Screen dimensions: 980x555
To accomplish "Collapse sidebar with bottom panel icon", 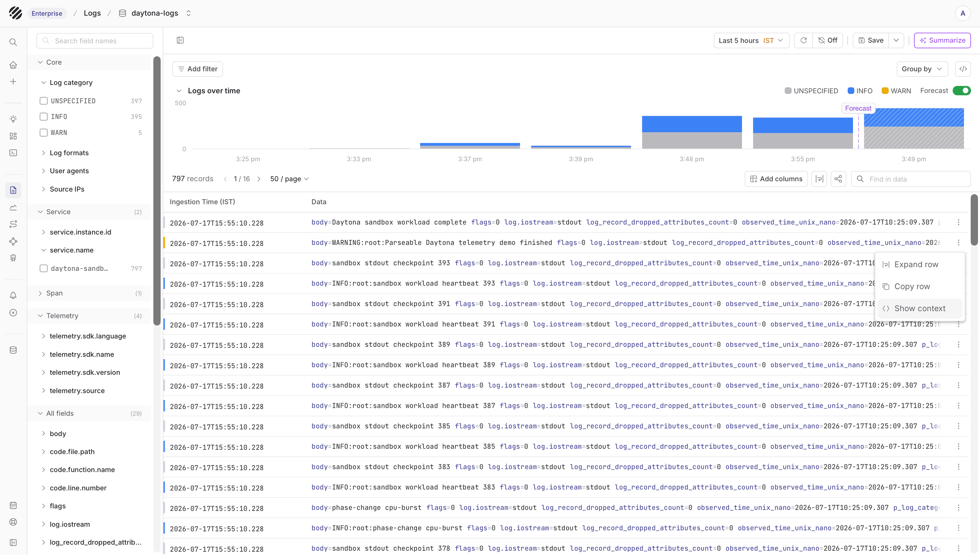I will [x=13, y=542].
